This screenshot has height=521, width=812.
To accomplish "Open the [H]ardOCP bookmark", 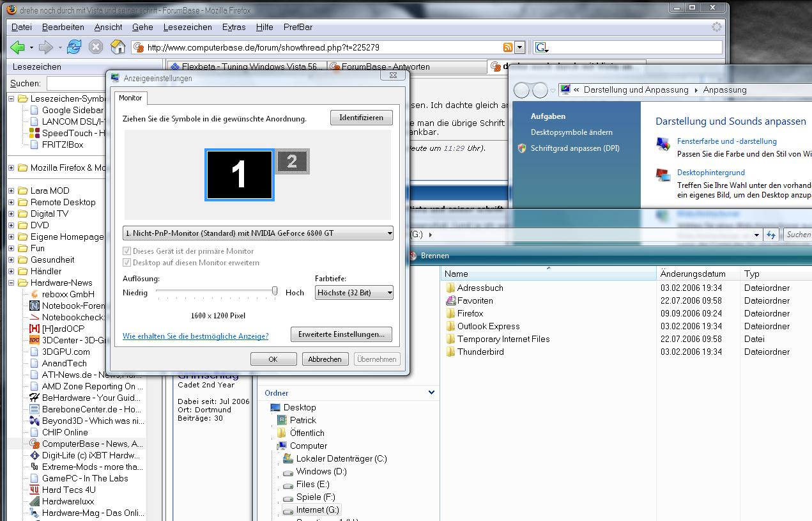I will [x=62, y=329].
